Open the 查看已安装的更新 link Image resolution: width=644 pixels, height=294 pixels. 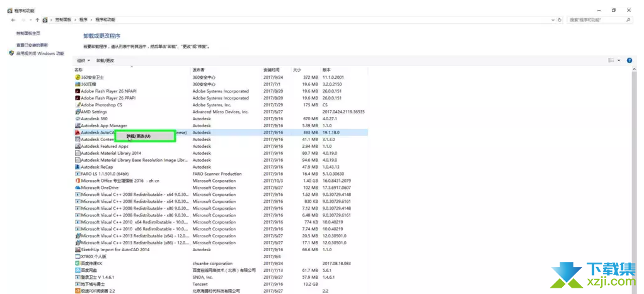(32, 45)
